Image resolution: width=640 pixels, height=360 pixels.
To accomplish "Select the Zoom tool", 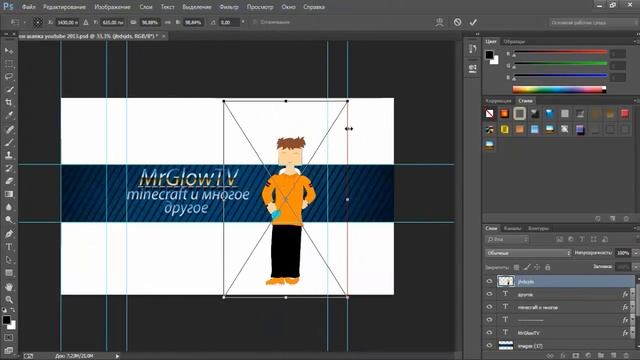I will [9, 300].
